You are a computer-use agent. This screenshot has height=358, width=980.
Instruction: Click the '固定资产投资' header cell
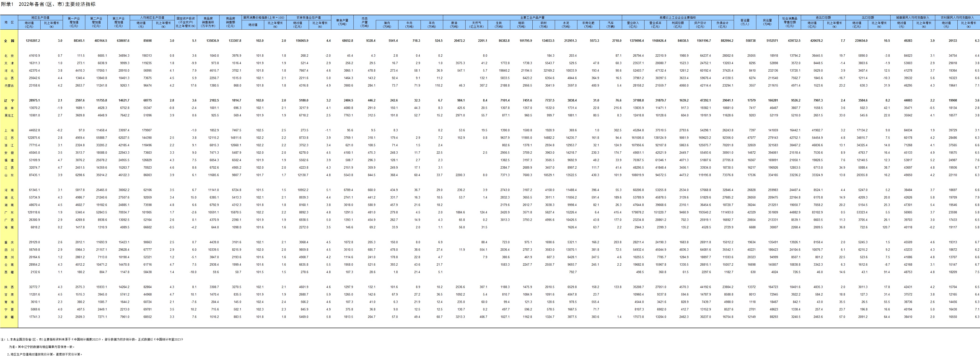pos(186,22)
